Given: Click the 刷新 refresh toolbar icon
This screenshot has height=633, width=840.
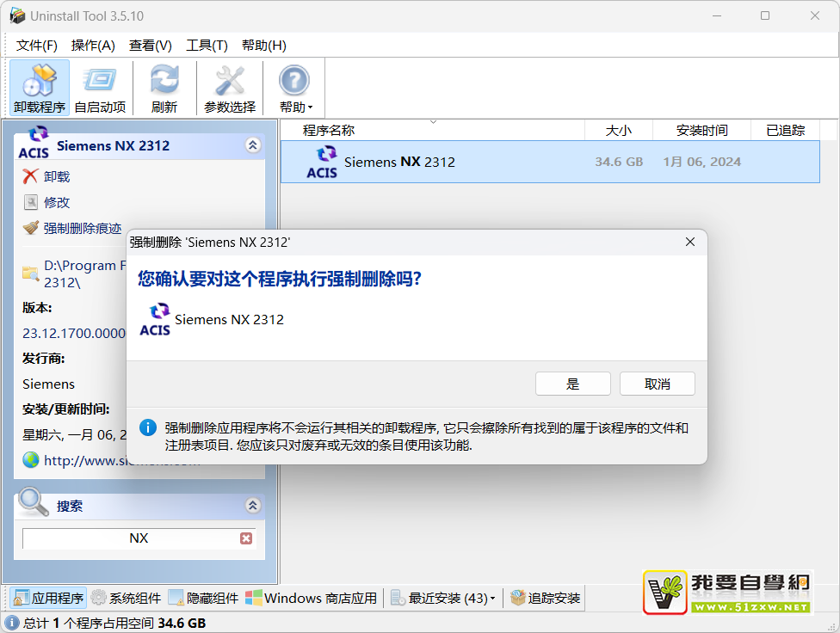Looking at the screenshot, I should (164, 87).
